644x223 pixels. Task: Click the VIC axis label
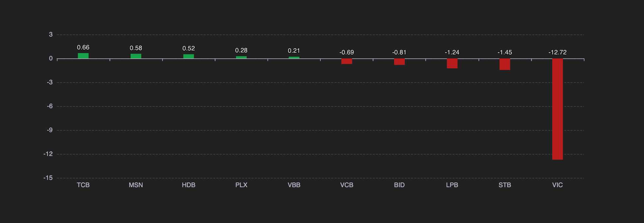pos(558,185)
